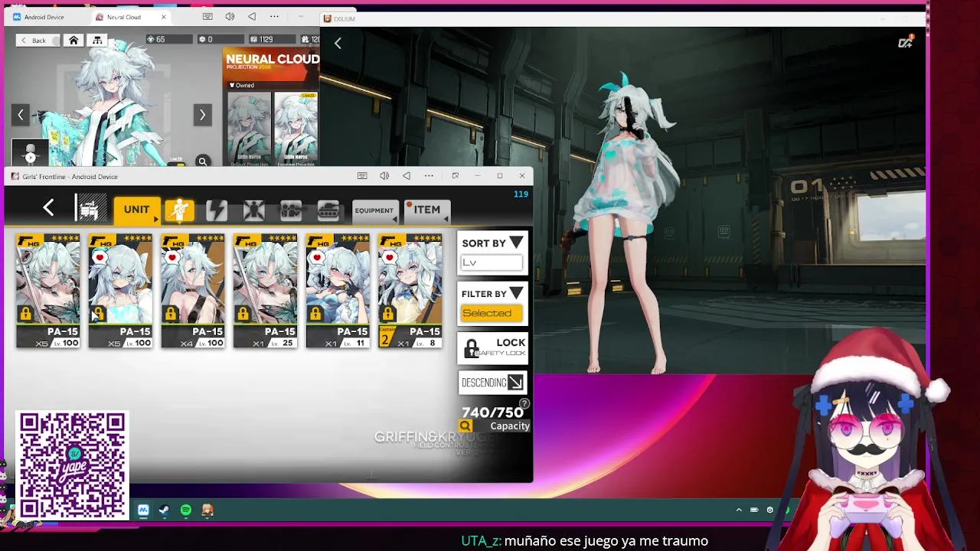Viewport: 980px width, 551px height.
Task: Click back triangle in Neural Cloud titlebar
Action: (x=252, y=16)
